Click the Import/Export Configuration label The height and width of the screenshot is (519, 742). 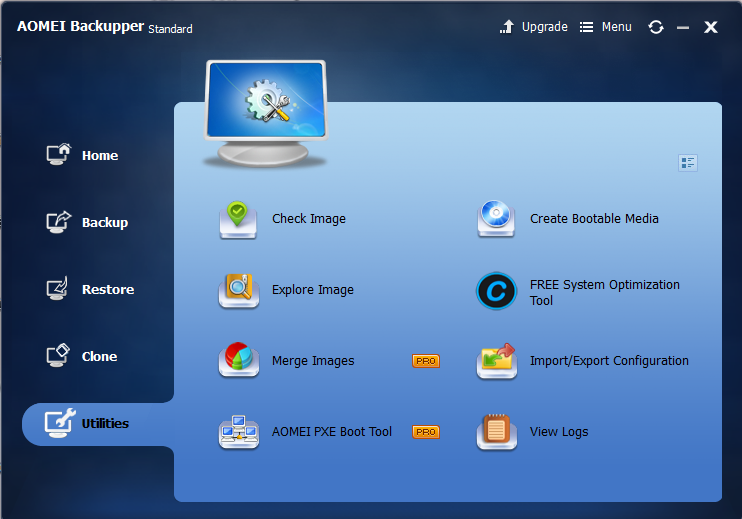(x=609, y=361)
